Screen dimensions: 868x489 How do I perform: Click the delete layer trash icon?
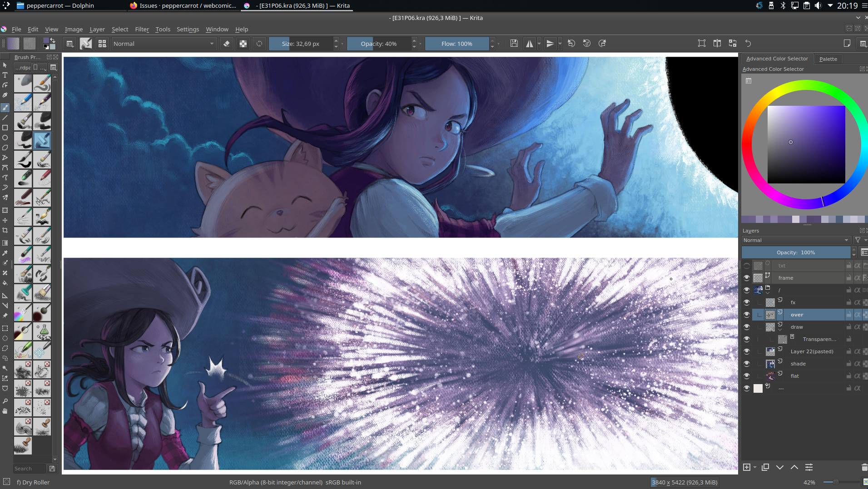[x=864, y=467]
